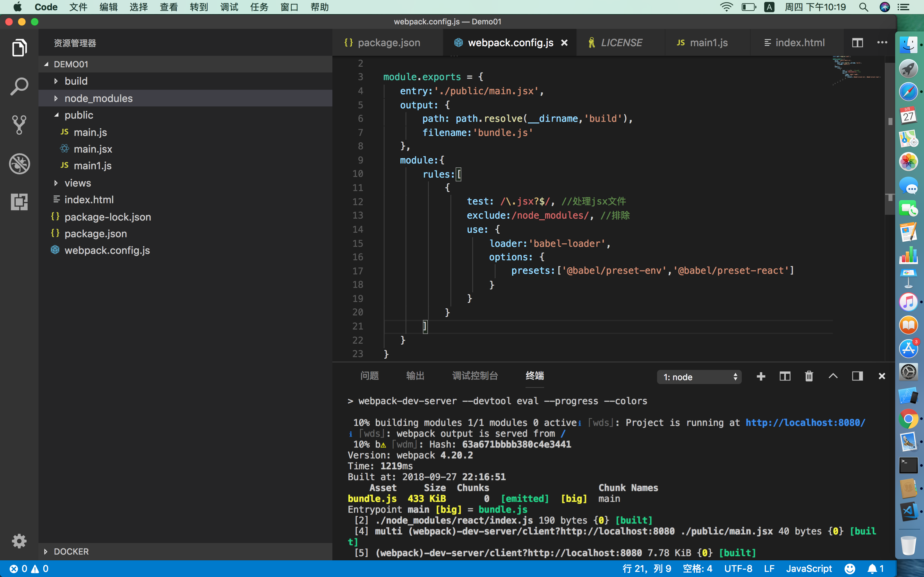Kill terminal with the trash icon

tap(809, 376)
